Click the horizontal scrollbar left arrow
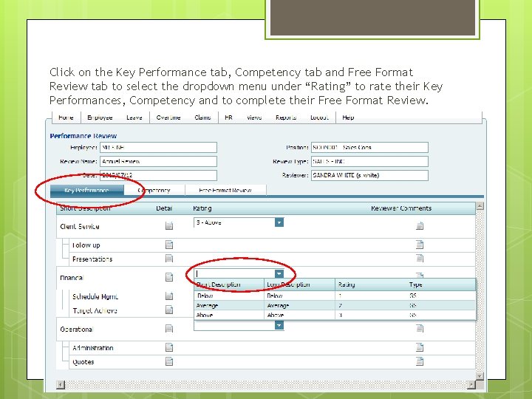Image resolution: width=532 pixels, height=399 pixels. click(x=61, y=384)
